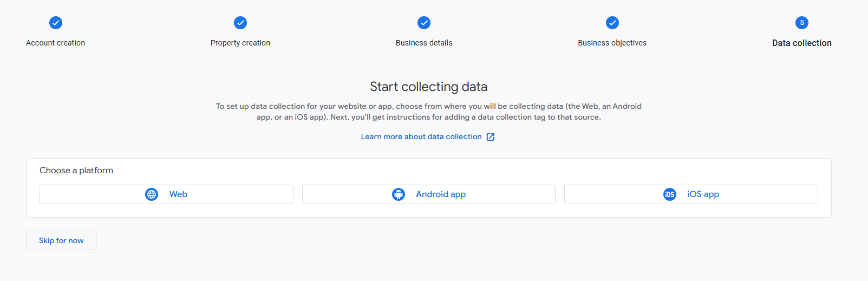
Task: Click the Property creation checkmark circle
Action: pos(240,23)
